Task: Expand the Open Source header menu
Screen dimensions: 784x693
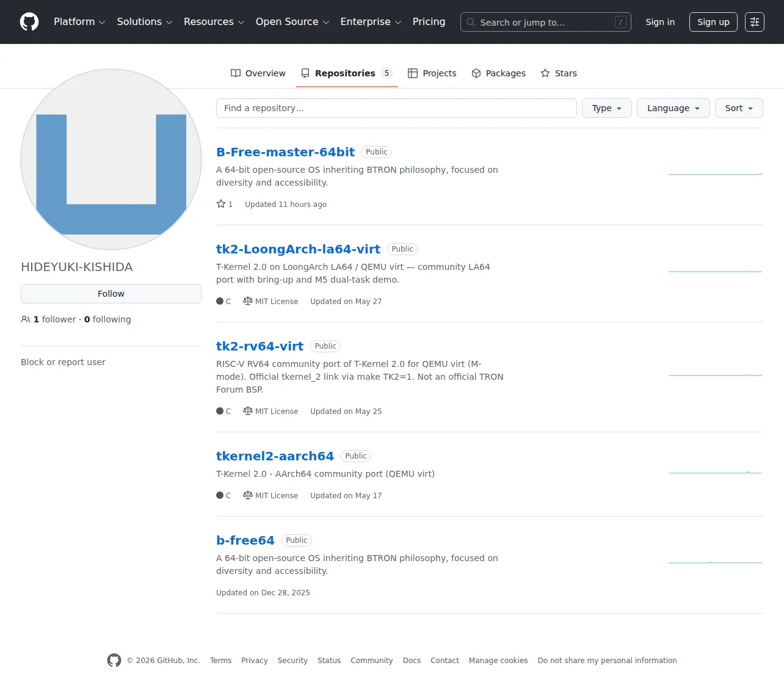Action: tap(292, 22)
